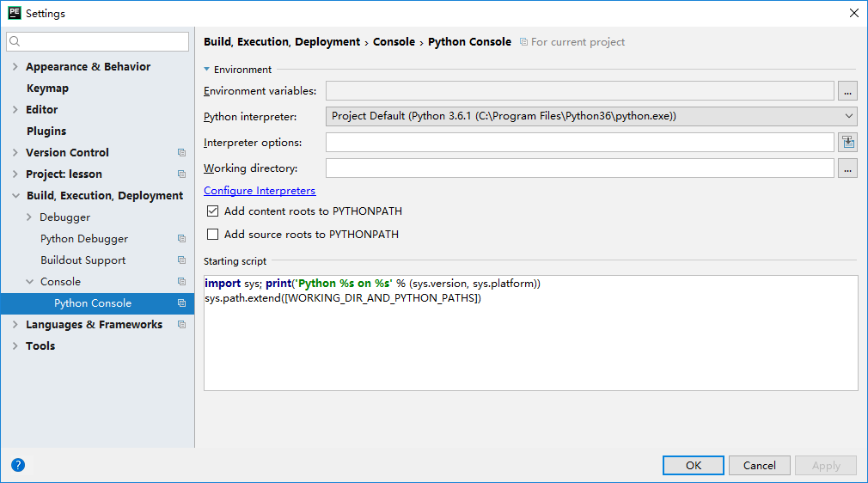Click browse button for Working directory
Image resolution: width=868 pixels, height=483 pixels.
point(848,168)
